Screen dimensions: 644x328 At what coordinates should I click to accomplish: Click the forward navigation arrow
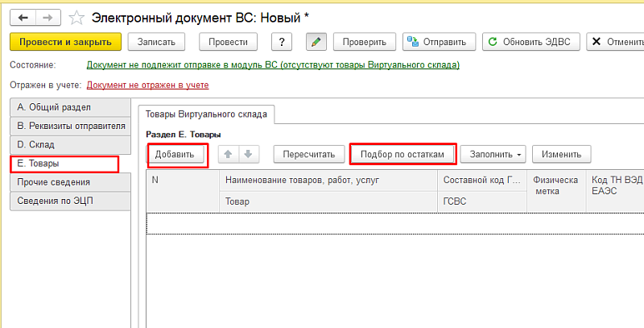[47, 16]
